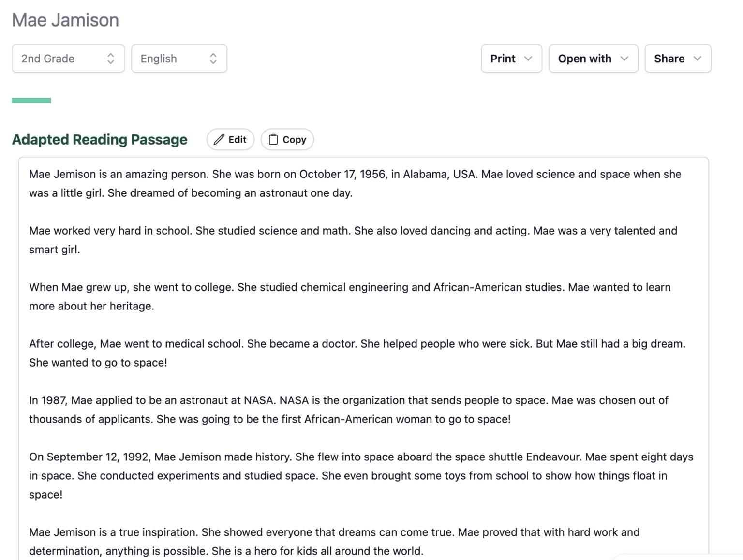Image resolution: width=743 pixels, height=560 pixels.
Task: Open the English language dropdown
Action: point(178,59)
